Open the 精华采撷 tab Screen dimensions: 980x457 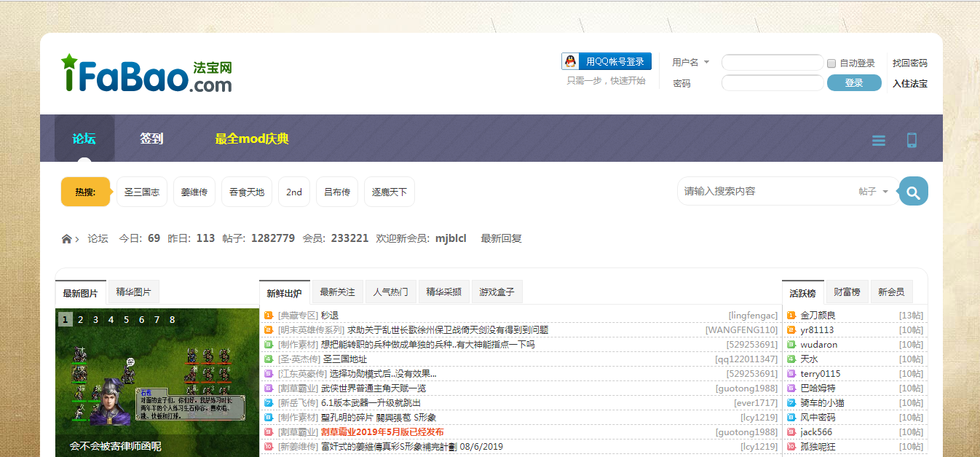pyautogui.click(x=443, y=292)
